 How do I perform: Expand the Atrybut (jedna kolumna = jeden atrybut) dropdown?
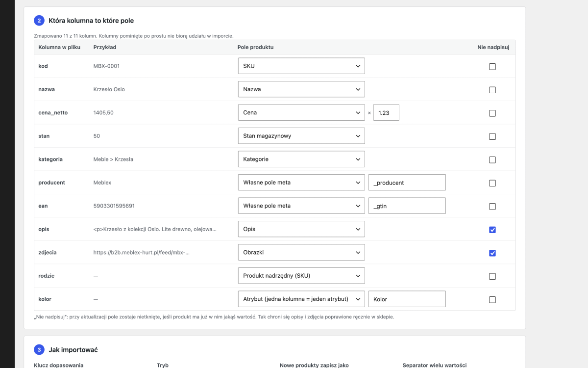(x=301, y=299)
